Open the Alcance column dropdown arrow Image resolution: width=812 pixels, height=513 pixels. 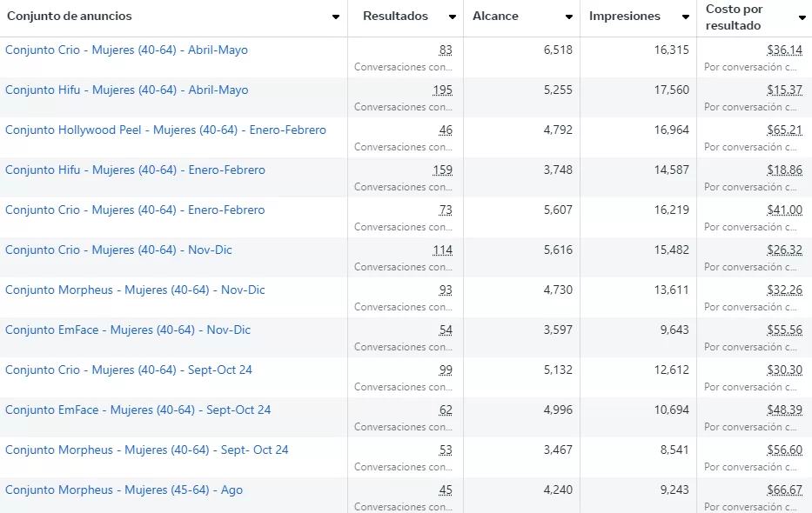[568, 17]
